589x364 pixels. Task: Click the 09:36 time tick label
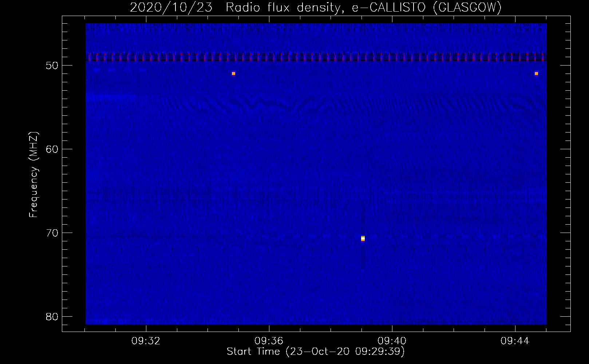(269, 341)
